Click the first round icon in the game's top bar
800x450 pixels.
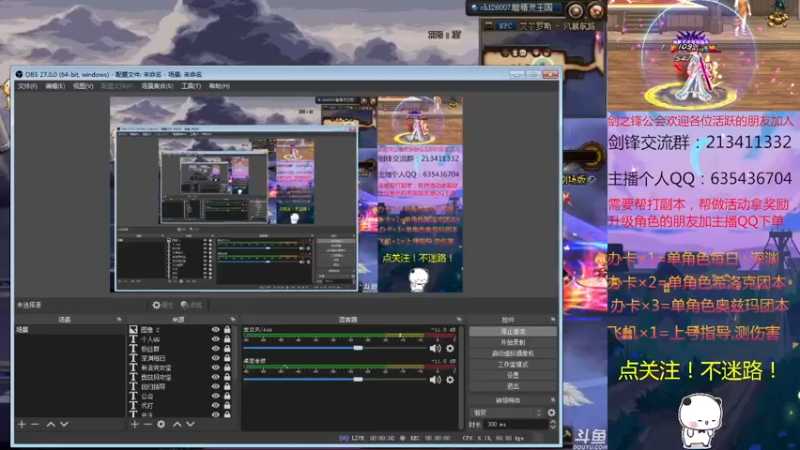[576, 10]
